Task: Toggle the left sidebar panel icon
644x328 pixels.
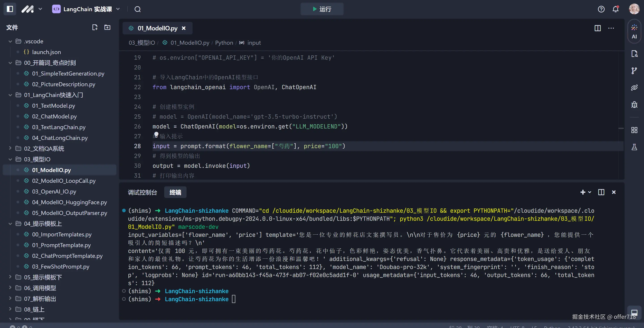Action: tap(10, 9)
